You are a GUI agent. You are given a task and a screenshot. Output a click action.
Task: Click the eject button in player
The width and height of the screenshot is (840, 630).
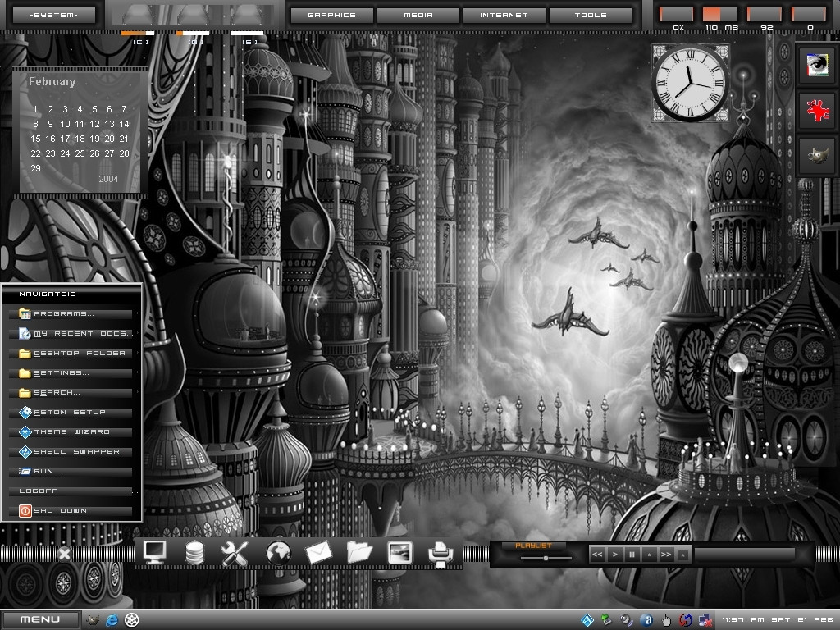click(683, 555)
